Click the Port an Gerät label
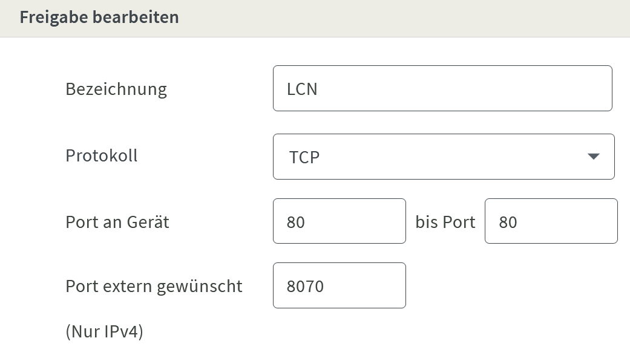This screenshot has width=630, height=364. click(117, 222)
